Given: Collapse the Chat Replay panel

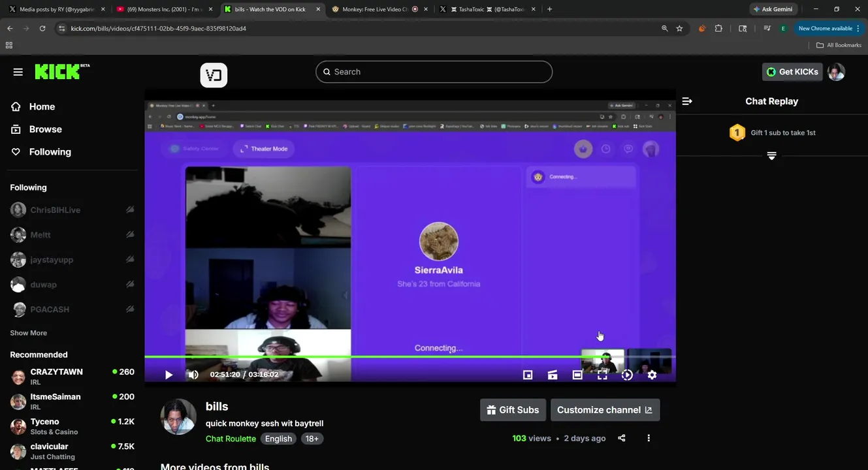Looking at the screenshot, I should [687, 101].
